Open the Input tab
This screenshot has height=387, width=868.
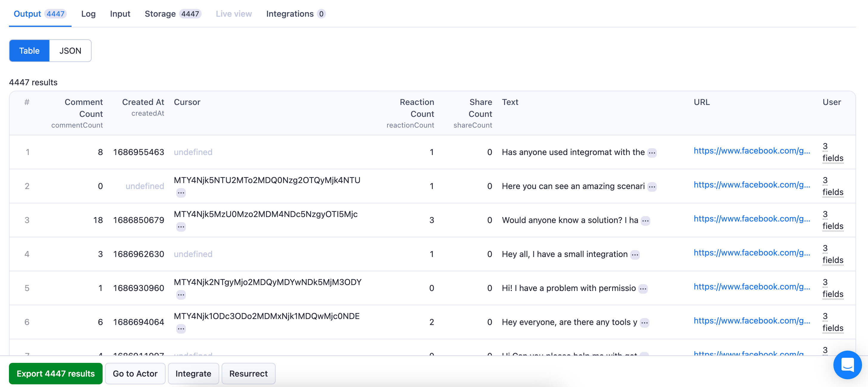click(120, 14)
